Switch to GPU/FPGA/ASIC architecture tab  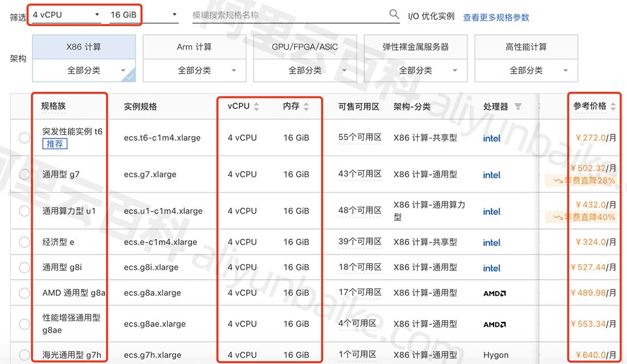pos(305,47)
